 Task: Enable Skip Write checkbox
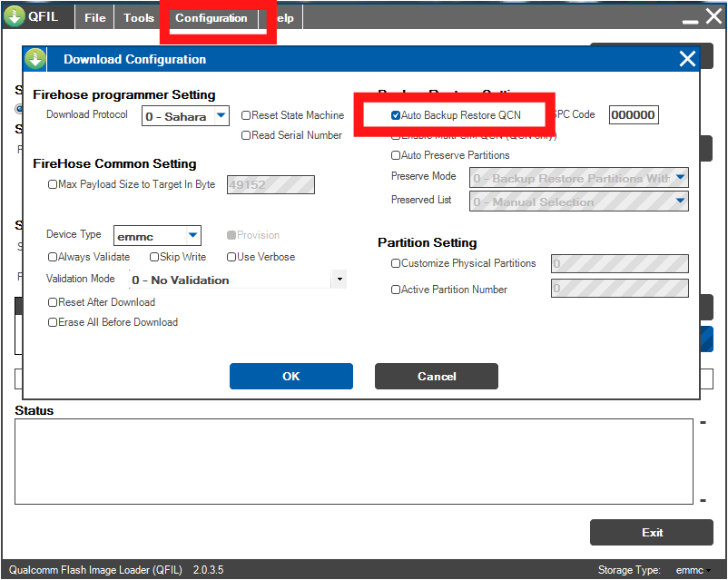154,257
